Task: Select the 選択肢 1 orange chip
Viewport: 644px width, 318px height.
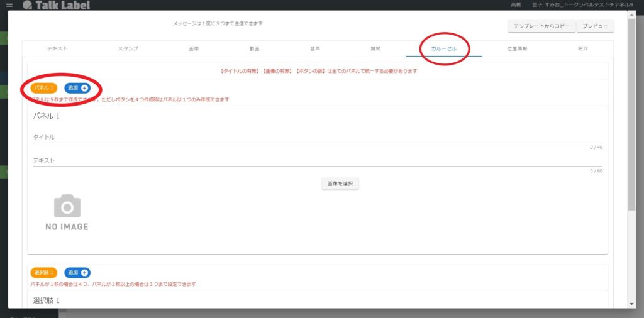Action: (x=44, y=273)
